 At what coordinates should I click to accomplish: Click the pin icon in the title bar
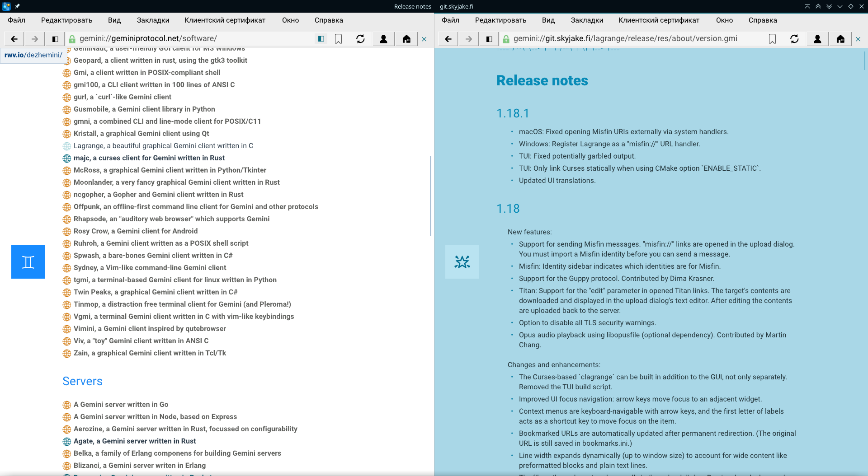(x=17, y=6)
